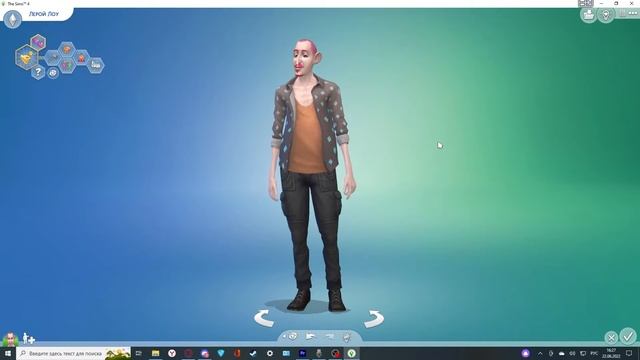Image resolution: width=640 pixels, height=360 pixels.
Task: Click the small round icon under the trait hexagons
Action: pos(53,73)
